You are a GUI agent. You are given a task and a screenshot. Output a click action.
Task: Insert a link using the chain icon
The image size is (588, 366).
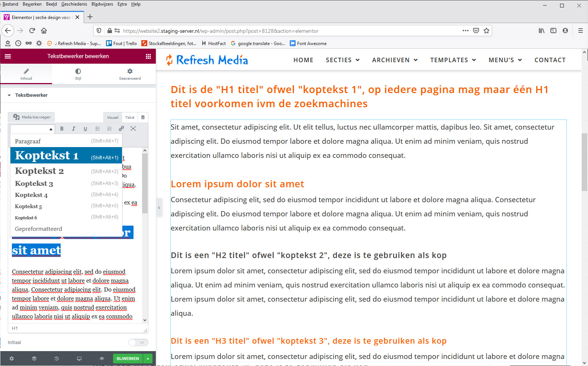[121, 129]
